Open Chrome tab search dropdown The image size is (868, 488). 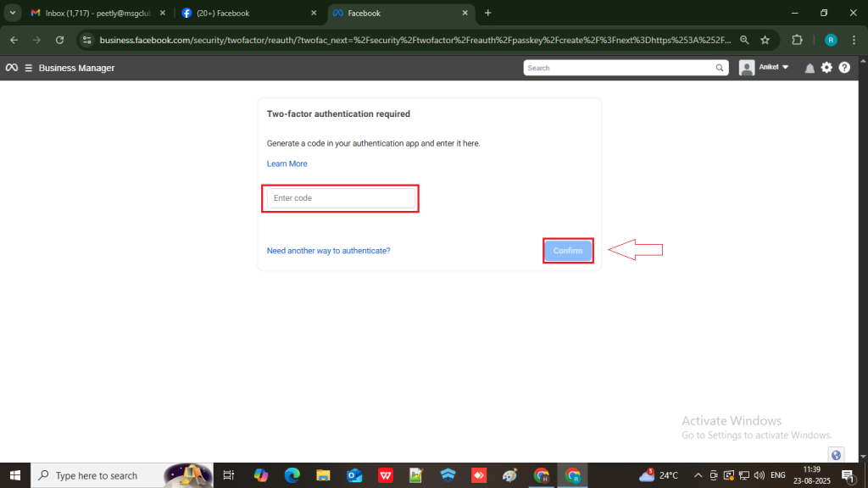click(13, 13)
